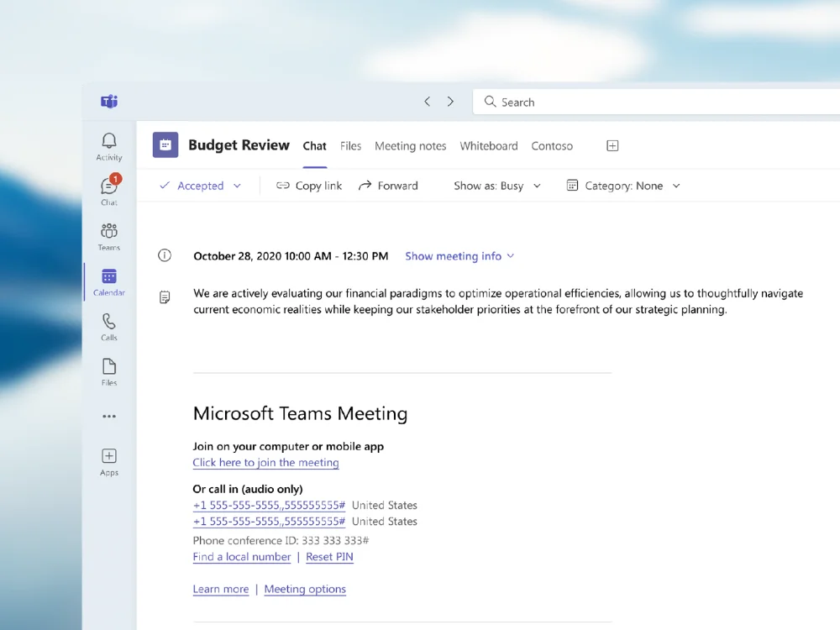
Task: Click here to join the meeting
Action: tap(265, 463)
